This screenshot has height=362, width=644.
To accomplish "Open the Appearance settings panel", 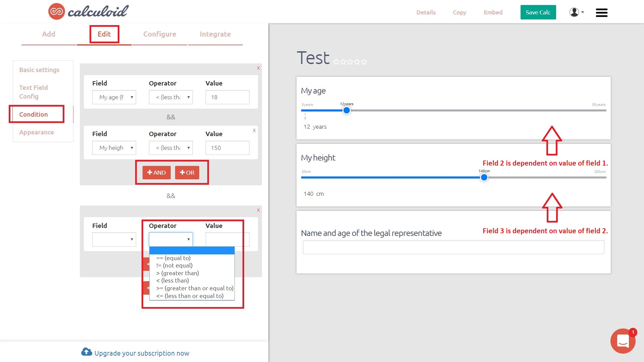I will coord(36,132).
